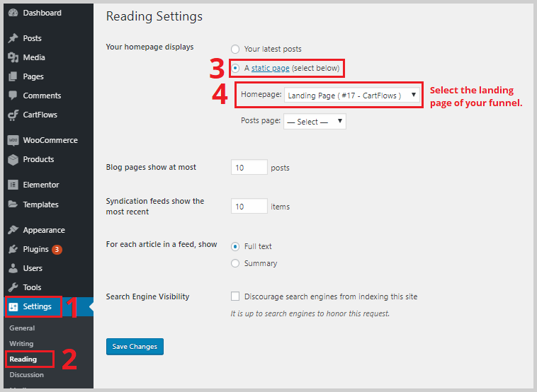The width and height of the screenshot is (537, 392).
Task: Click the 'Reading Settings' heading
Action: pos(154,16)
